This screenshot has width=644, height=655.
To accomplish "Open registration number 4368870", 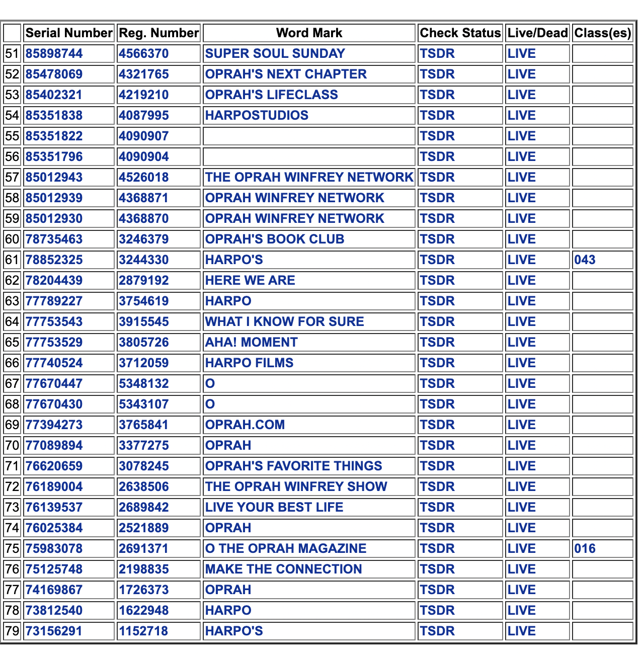I will [144, 219].
